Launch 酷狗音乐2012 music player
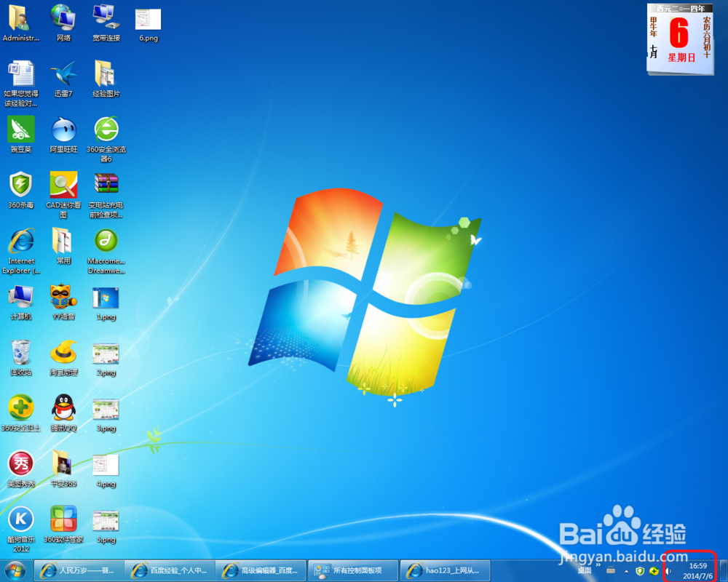The width and height of the screenshot is (728, 582). tap(21, 529)
